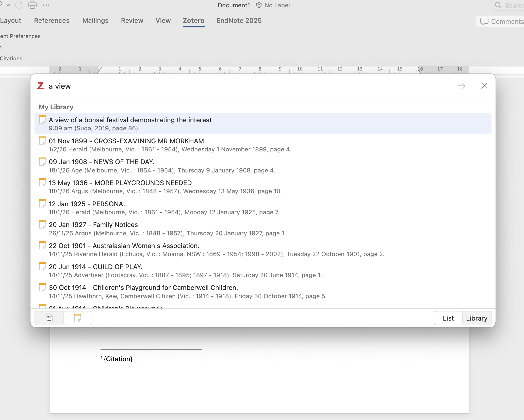
Task: Select '13 May 1936 - MORE PLAYGROUNDS NEEDED' note
Action: pos(263,187)
